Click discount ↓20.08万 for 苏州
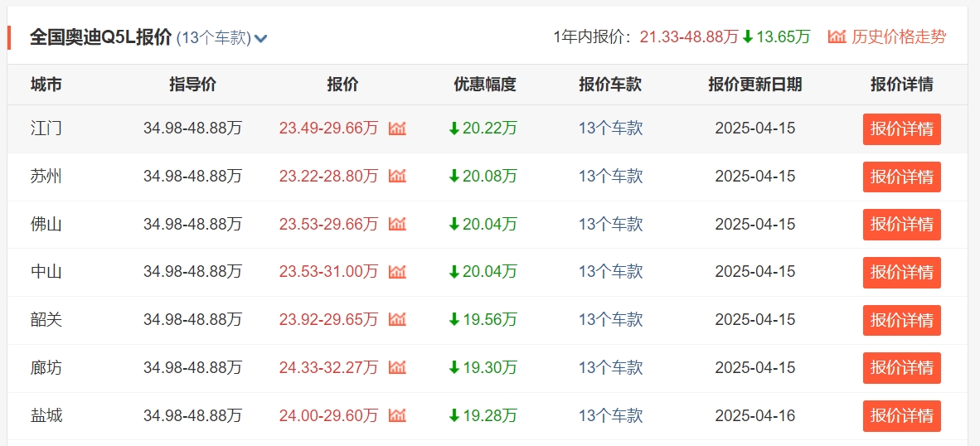Viewport: 980px width, 446px height. (483, 177)
